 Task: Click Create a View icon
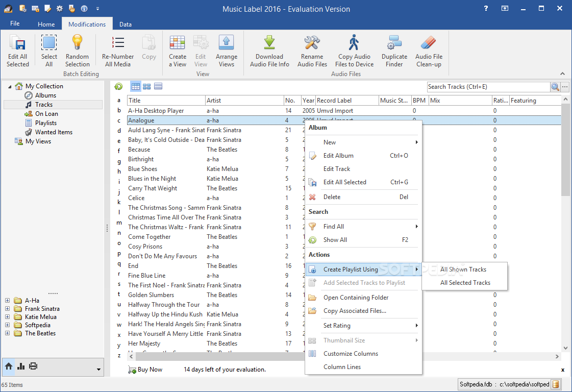coord(177,42)
